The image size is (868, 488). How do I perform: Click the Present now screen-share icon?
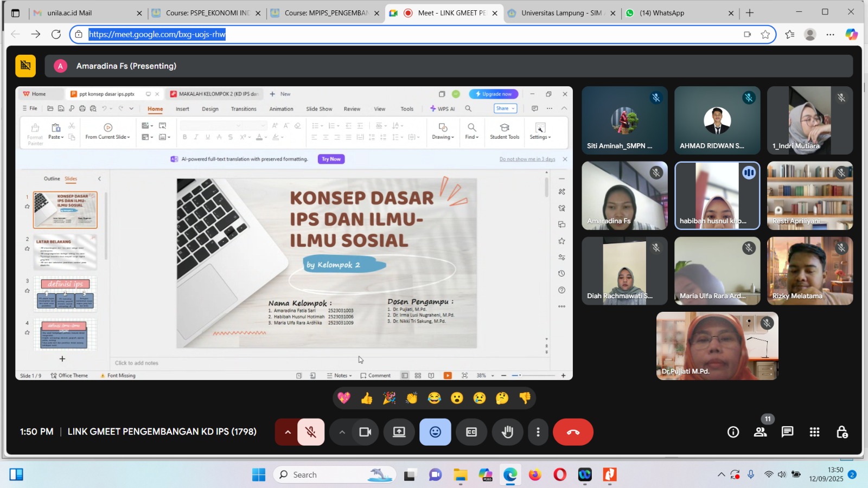[399, 432]
